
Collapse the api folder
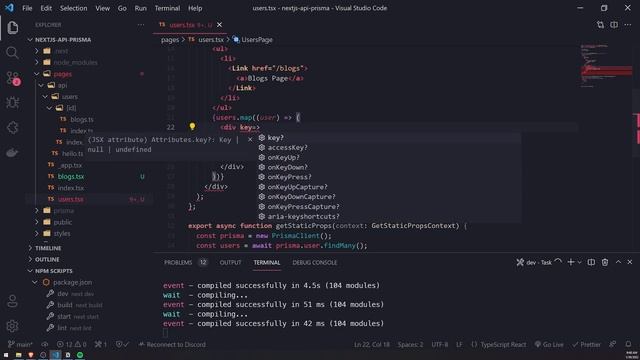[62, 85]
